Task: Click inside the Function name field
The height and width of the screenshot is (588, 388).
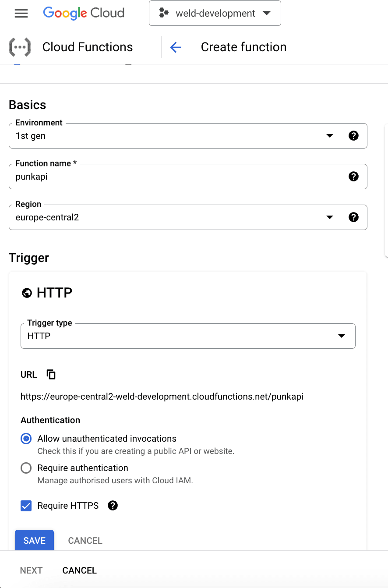Action: click(175, 177)
